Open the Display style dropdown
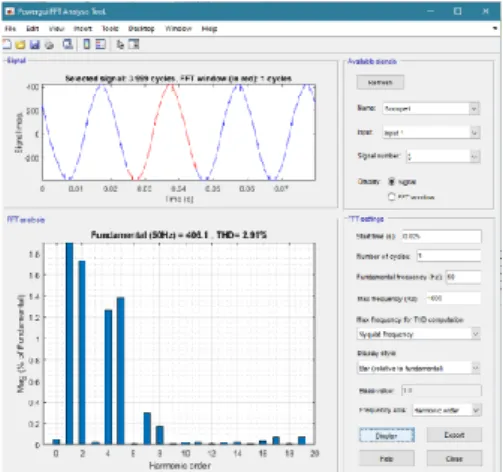This screenshot has height=472, width=503. tap(418, 368)
